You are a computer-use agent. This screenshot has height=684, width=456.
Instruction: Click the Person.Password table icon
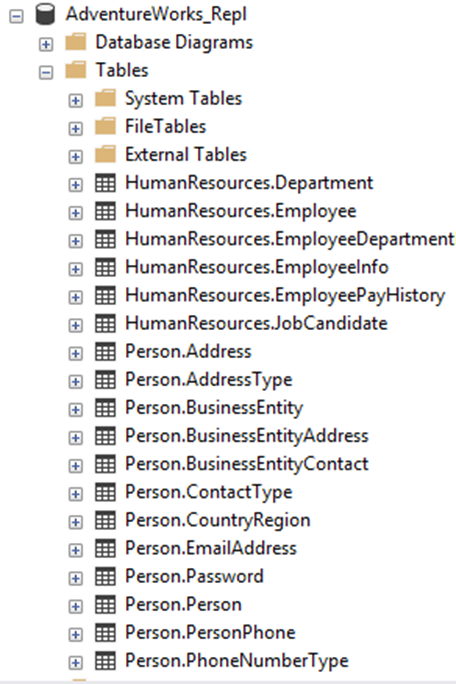point(105,577)
